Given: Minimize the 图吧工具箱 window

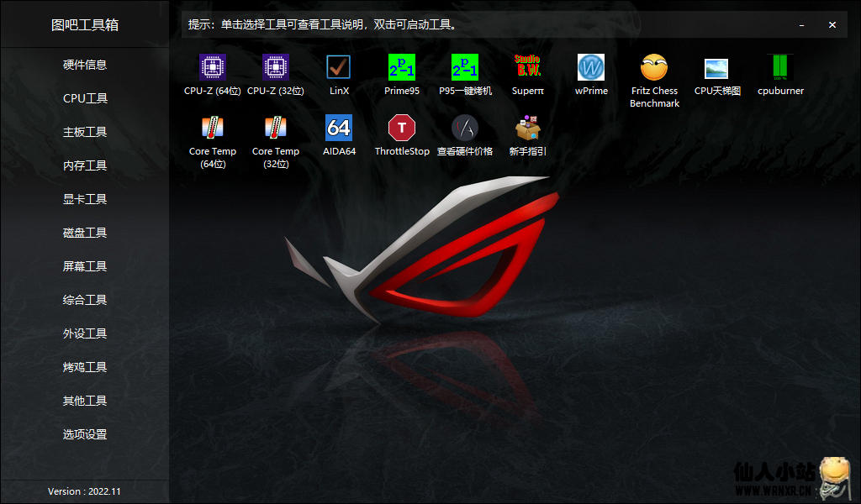Looking at the screenshot, I should coord(801,24).
